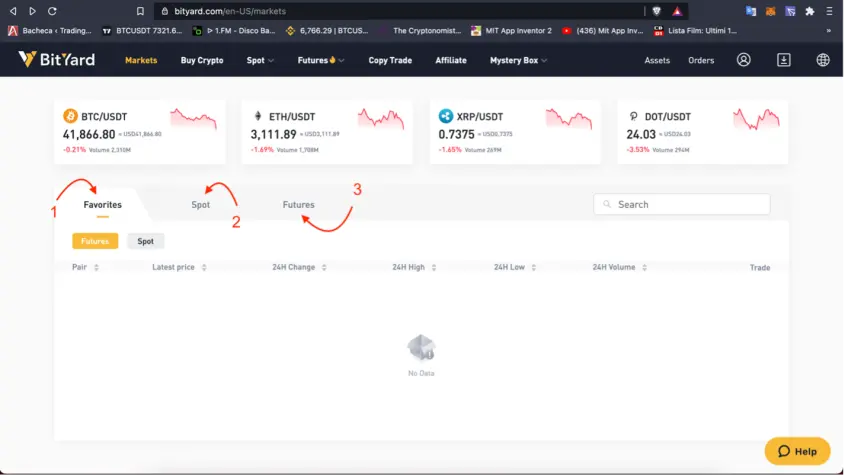This screenshot has height=476, width=845.
Task: Click the Polkadot icon on DOT/USDT card
Action: [633, 116]
